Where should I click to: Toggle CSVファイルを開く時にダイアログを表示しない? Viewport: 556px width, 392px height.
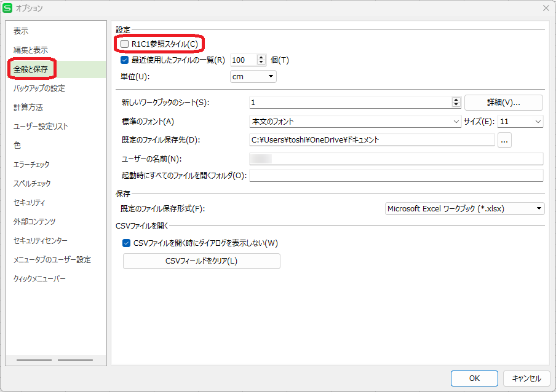coord(126,243)
